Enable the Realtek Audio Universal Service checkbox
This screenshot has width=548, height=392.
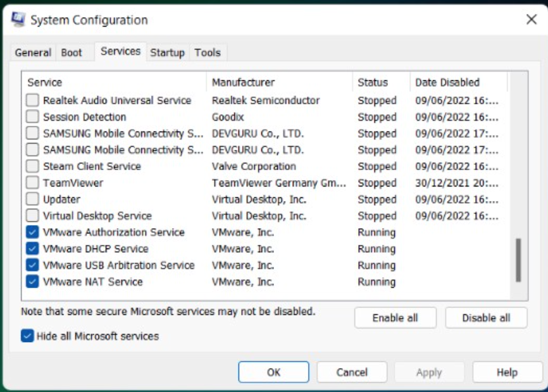32,101
